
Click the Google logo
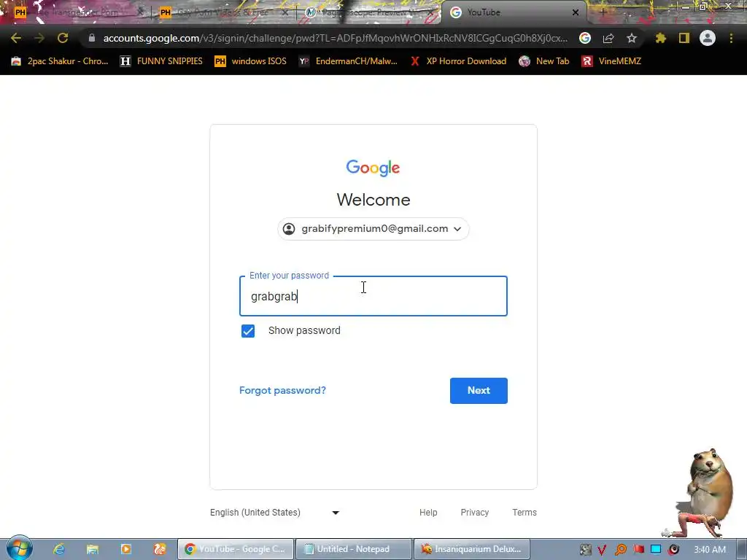(373, 168)
